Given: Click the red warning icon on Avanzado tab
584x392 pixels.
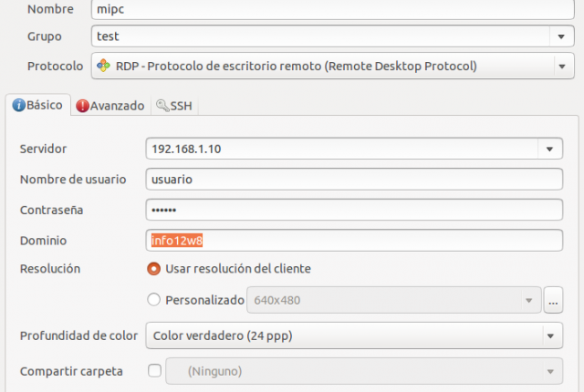Looking at the screenshot, I should 82,106.
